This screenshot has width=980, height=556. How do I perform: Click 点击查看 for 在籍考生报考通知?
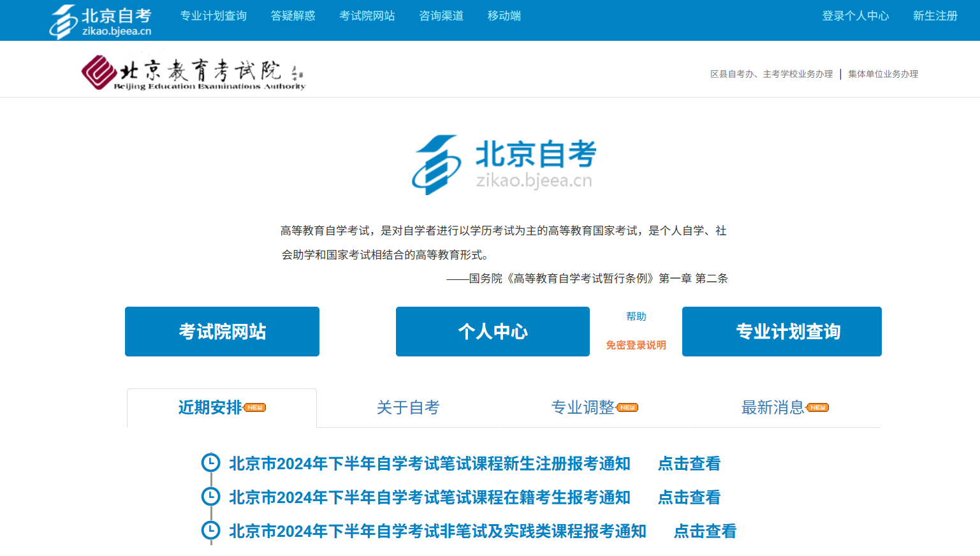[689, 497]
